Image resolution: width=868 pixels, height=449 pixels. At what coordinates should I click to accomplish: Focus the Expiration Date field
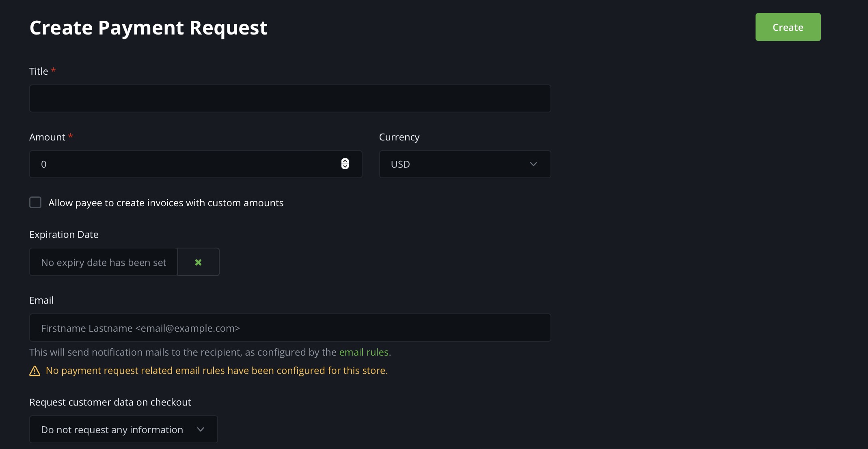coord(103,262)
